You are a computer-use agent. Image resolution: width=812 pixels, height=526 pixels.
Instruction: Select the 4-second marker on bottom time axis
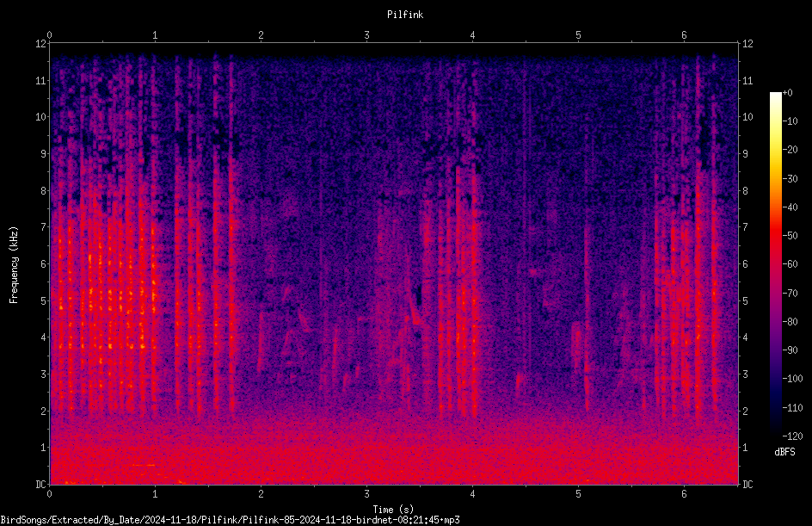(472, 493)
